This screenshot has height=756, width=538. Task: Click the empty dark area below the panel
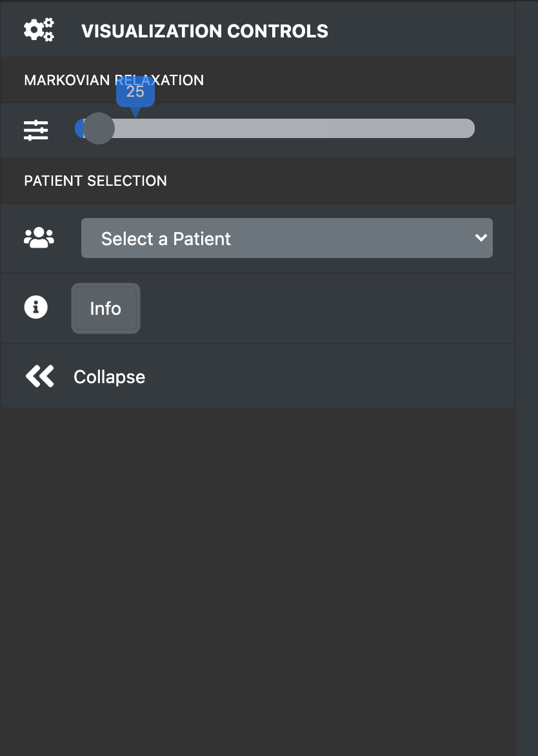click(258, 579)
